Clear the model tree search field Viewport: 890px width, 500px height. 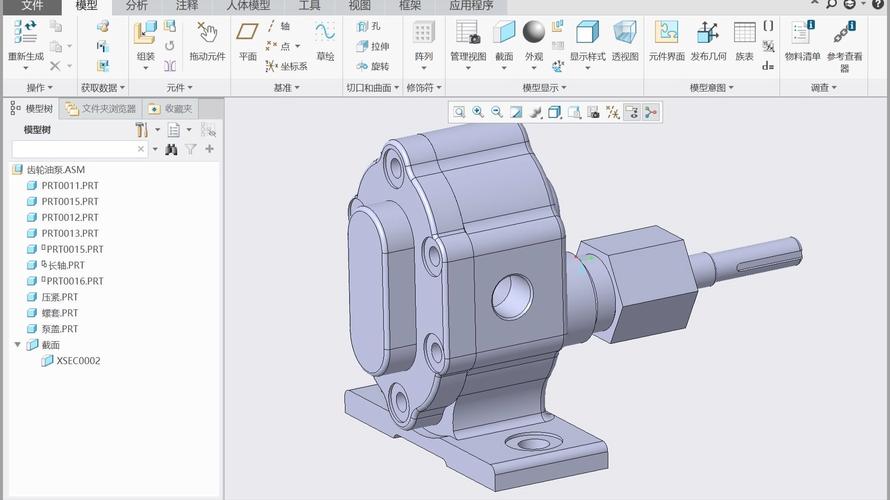(141, 149)
